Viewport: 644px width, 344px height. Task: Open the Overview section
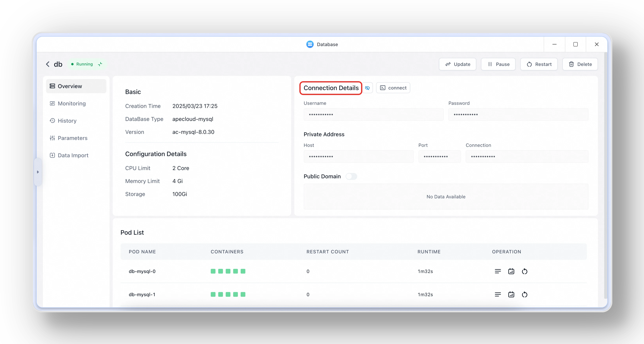click(x=76, y=86)
